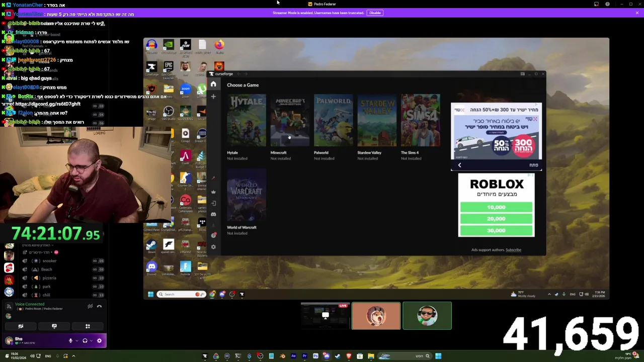
Task: Click the 10,000 Roblox ad button
Action: click(x=496, y=207)
